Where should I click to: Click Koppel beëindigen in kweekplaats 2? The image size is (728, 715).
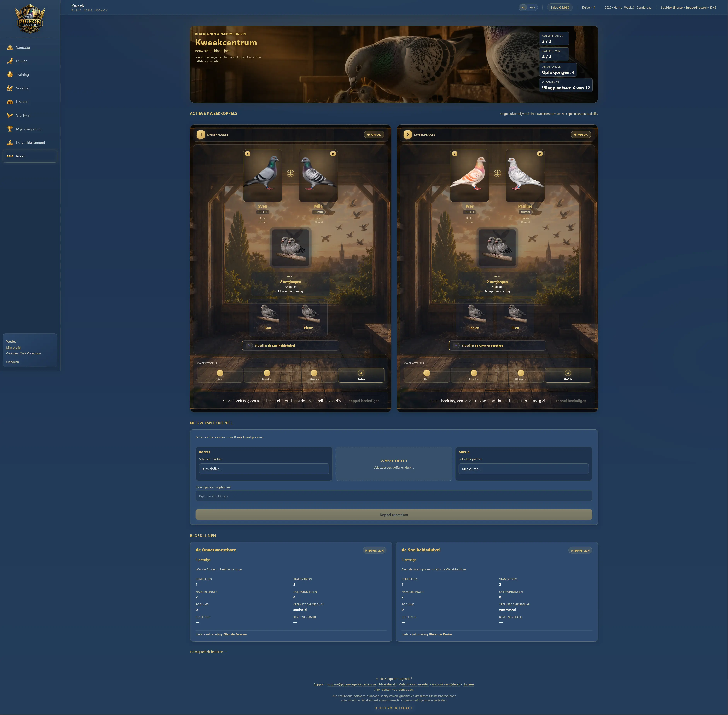[571, 401]
